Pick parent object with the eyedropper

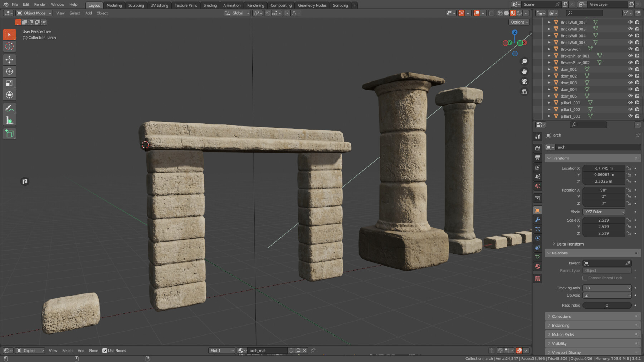[x=629, y=263]
